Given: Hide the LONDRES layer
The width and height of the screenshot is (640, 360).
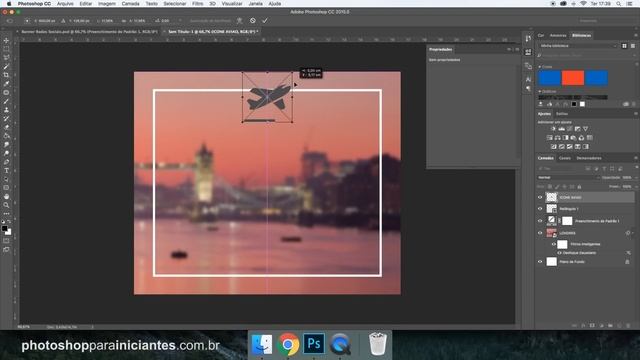Looking at the screenshot, I should click(540, 233).
